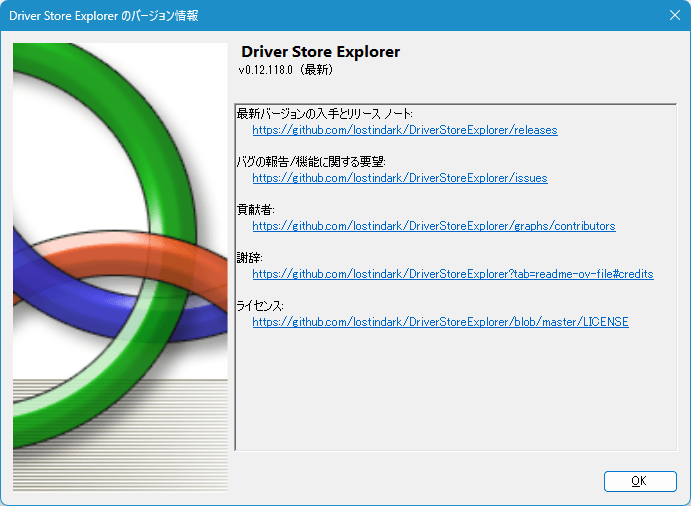Screen dimensions: 691x506
Task: Click the OK button
Action: pyautogui.click(x=640, y=481)
